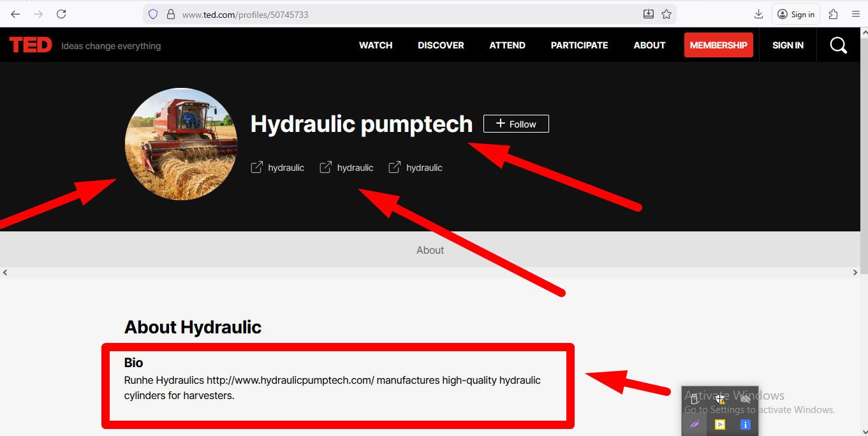Reload the page with refresh icon
This screenshot has width=868, height=436.
(61, 14)
